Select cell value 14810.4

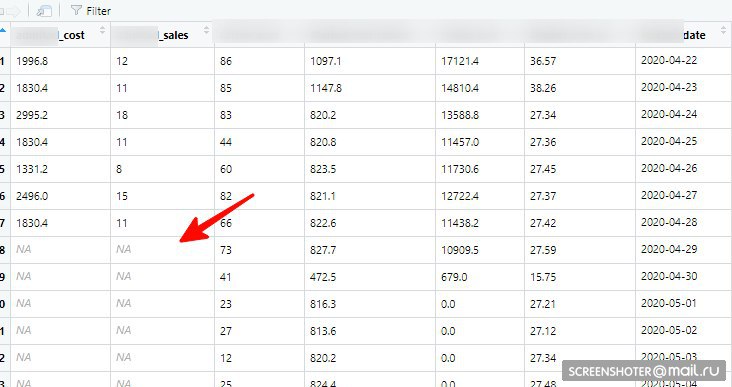click(x=460, y=88)
